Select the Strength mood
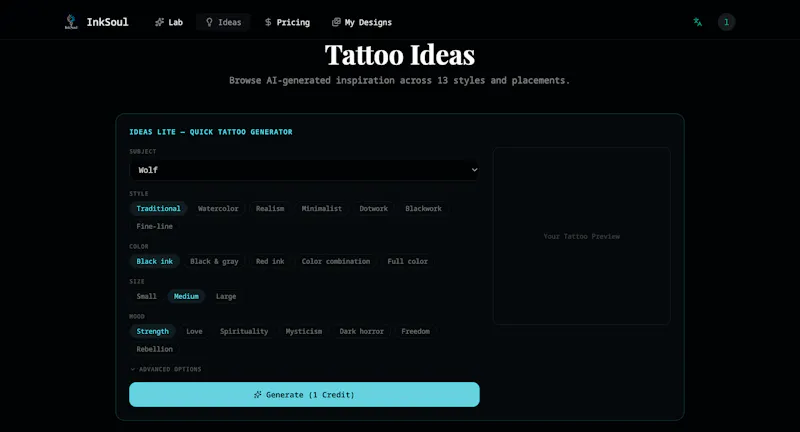 pyautogui.click(x=153, y=332)
